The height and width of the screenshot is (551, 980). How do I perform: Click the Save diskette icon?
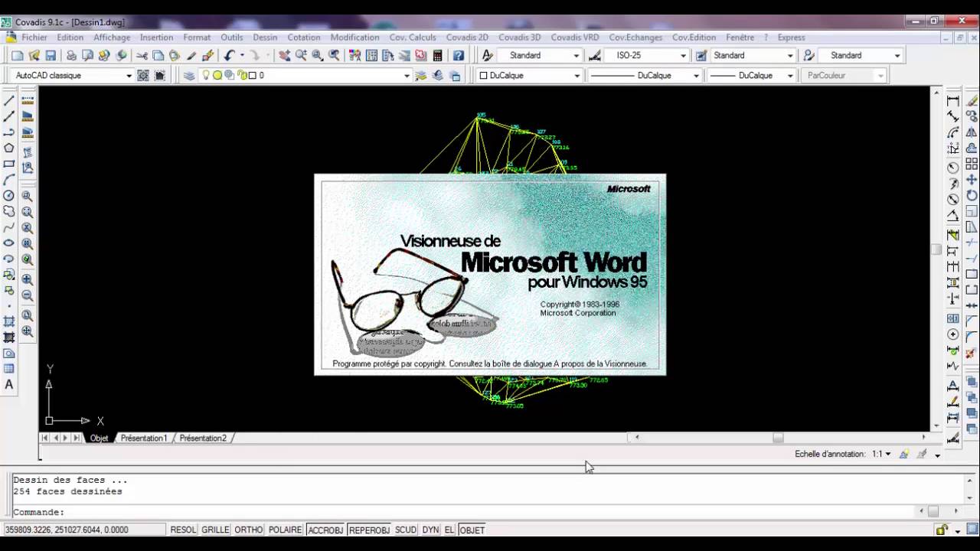(x=51, y=55)
